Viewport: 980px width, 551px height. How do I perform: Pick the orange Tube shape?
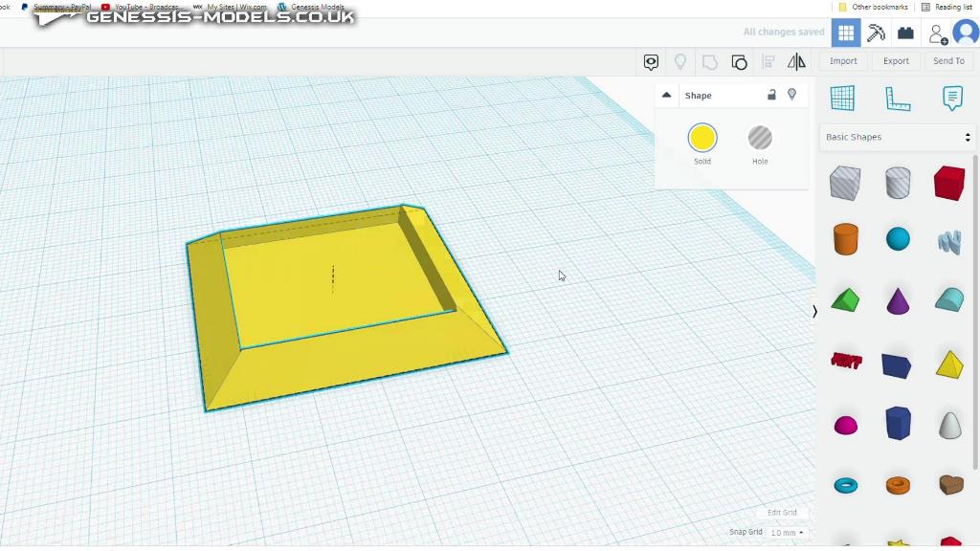tap(898, 485)
